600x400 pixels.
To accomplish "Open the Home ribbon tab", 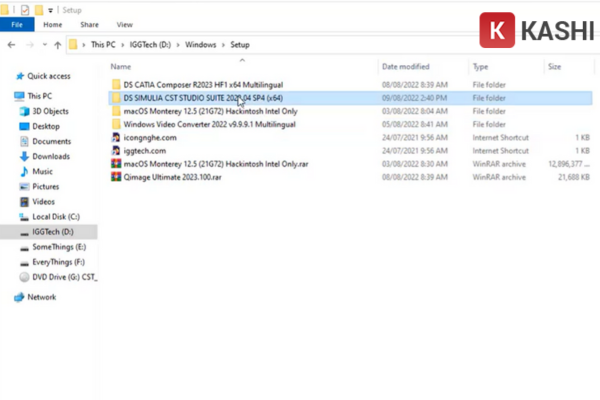I will [51, 23].
